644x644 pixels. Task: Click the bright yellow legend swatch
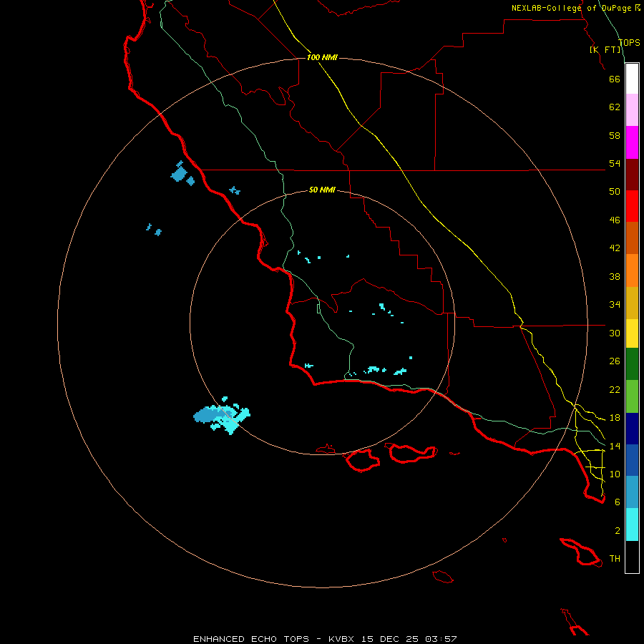coord(632,333)
